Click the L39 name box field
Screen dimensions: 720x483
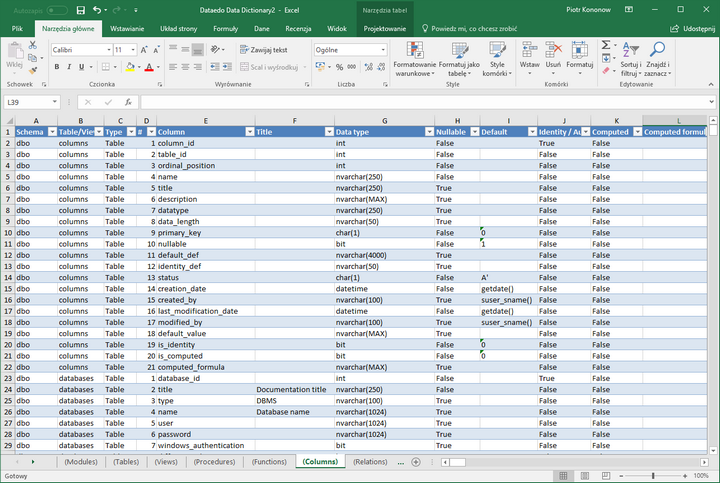[x=30, y=102]
